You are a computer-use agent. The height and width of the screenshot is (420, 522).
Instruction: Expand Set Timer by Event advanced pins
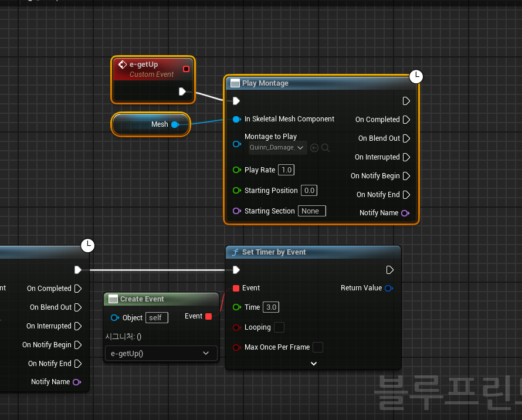[x=314, y=364]
